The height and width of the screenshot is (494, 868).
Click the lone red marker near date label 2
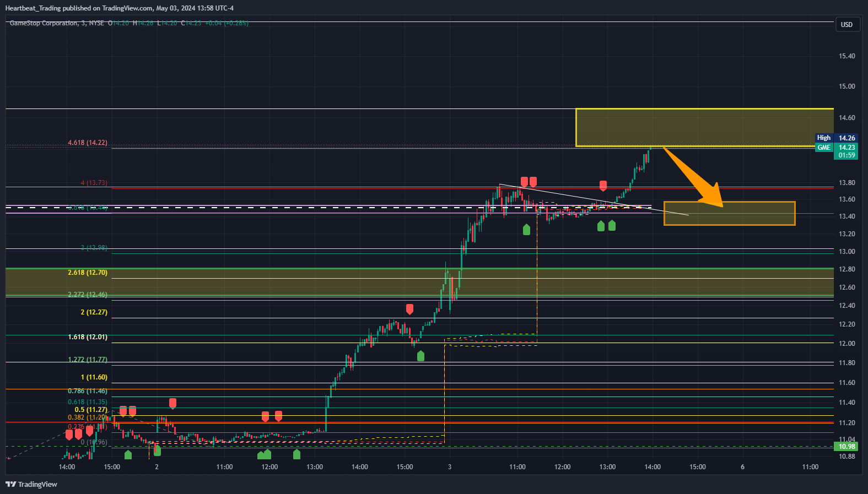click(172, 404)
